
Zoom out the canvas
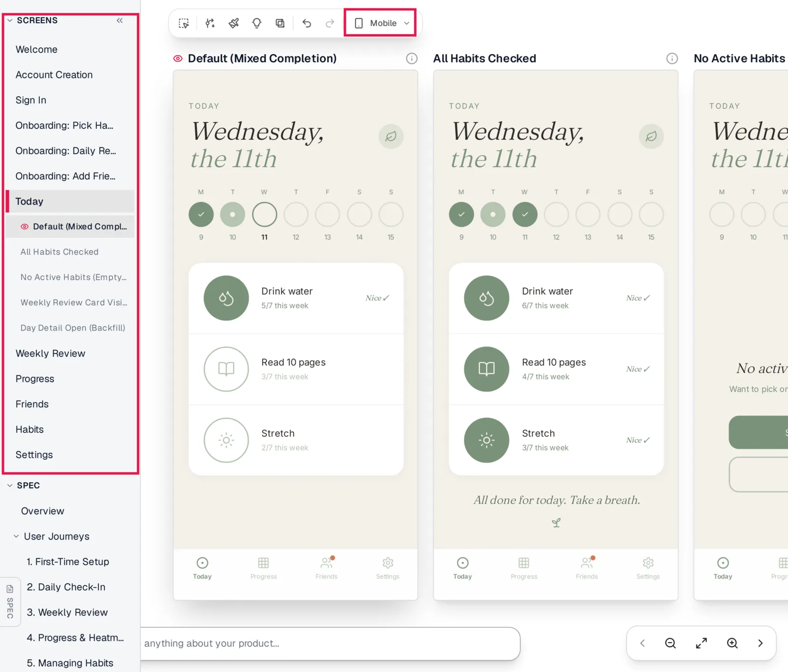(670, 643)
